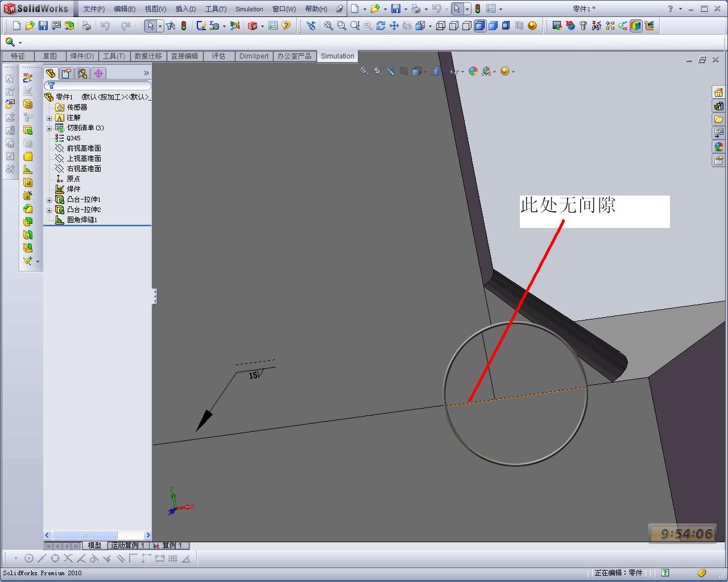
Task: Click the Fillet Bead weld icon in left toolbar
Action: click(x=27, y=169)
